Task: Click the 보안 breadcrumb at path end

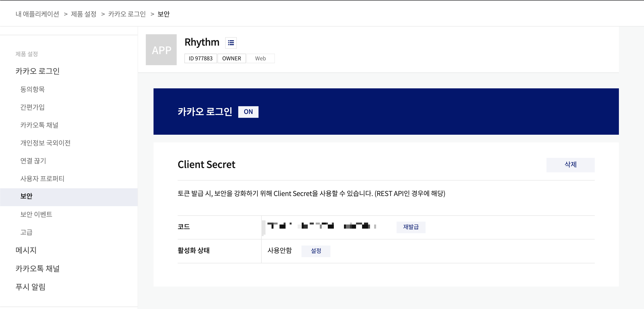Action: tap(163, 14)
